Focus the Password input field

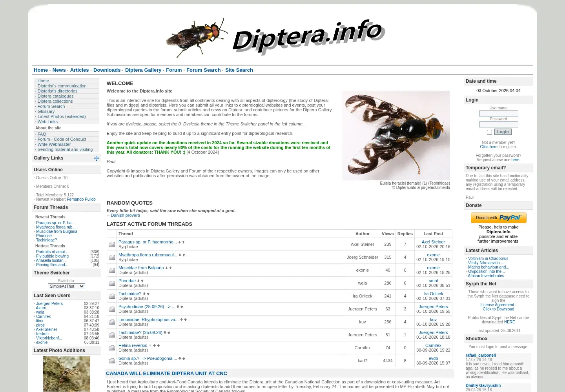click(x=498, y=125)
